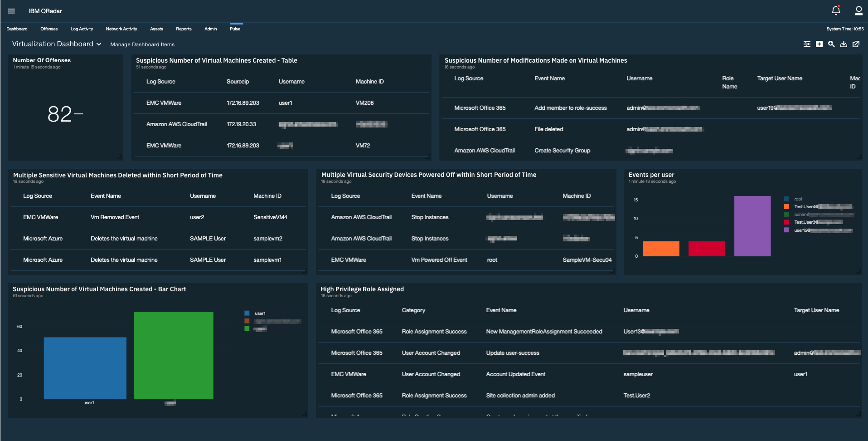This screenshot has width=868, height=441.
Task: Switch to the Reports tab
Action: (184, 29)
